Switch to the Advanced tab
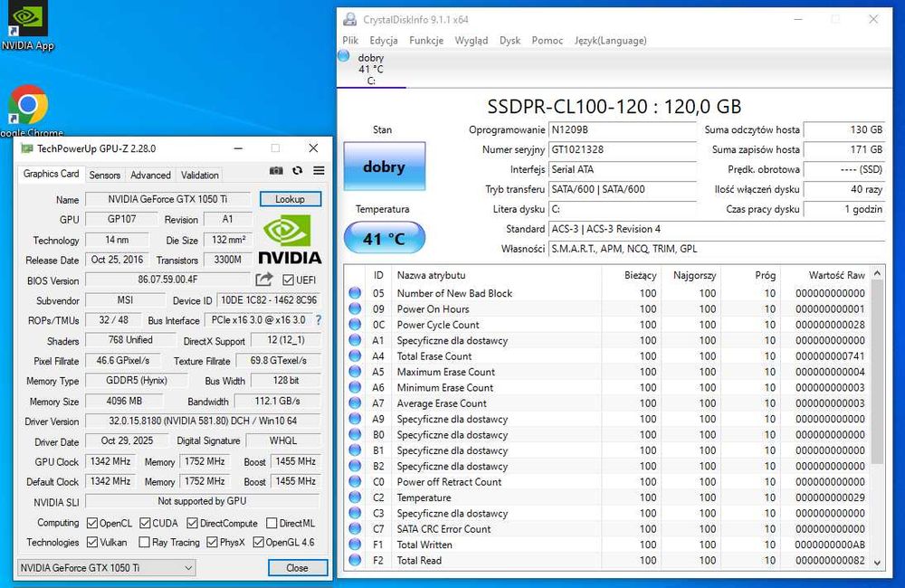The height and width of the screenshot is (588, 905). pyautogui.click(x=150, y=175)
